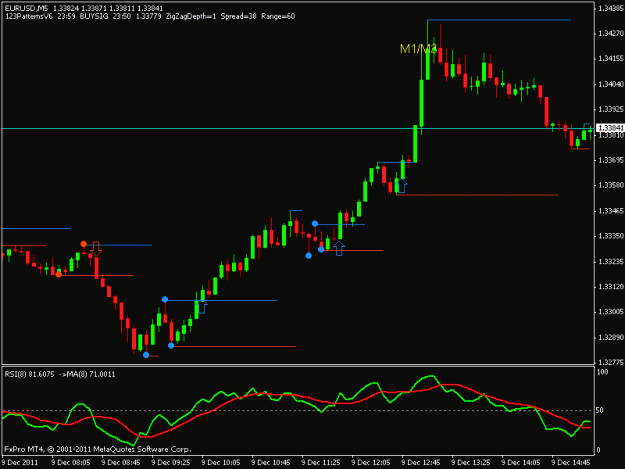Click the RSI scale value 100
Image resolution: width=625 pixels, height=469 pixels.
603,372
